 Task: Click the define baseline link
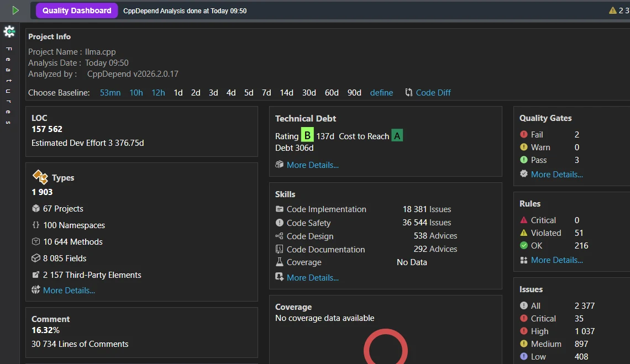(x=381, y=92)
